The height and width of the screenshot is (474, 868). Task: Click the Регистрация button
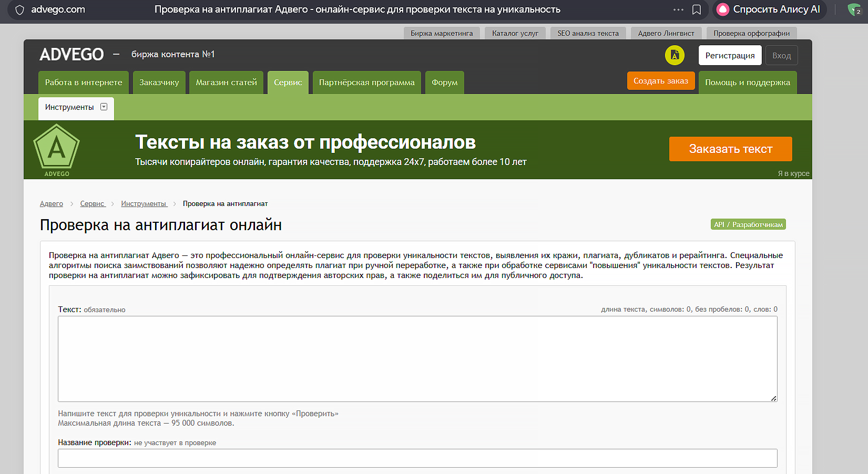pyautogui.click(x=730, y=55)
